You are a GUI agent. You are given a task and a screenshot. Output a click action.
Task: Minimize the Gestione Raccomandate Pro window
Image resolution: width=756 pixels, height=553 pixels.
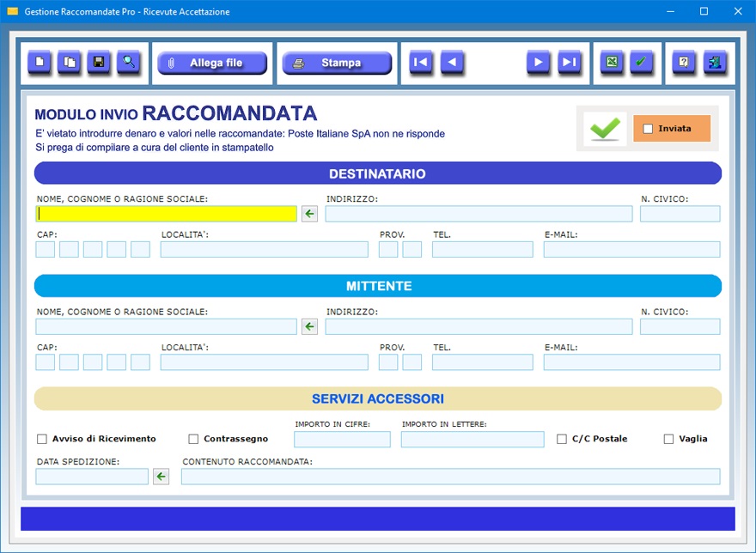pos(670,11)
